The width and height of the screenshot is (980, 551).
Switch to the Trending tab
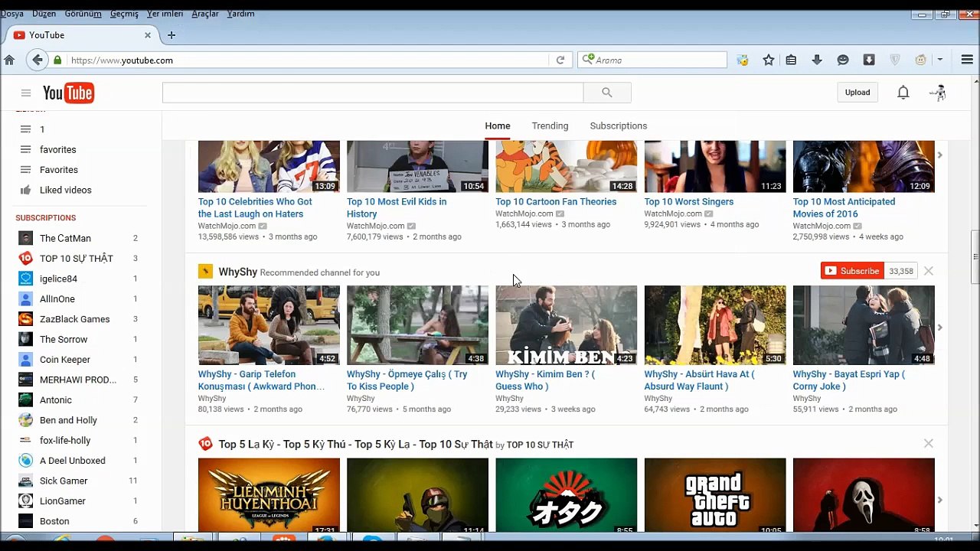550,126
